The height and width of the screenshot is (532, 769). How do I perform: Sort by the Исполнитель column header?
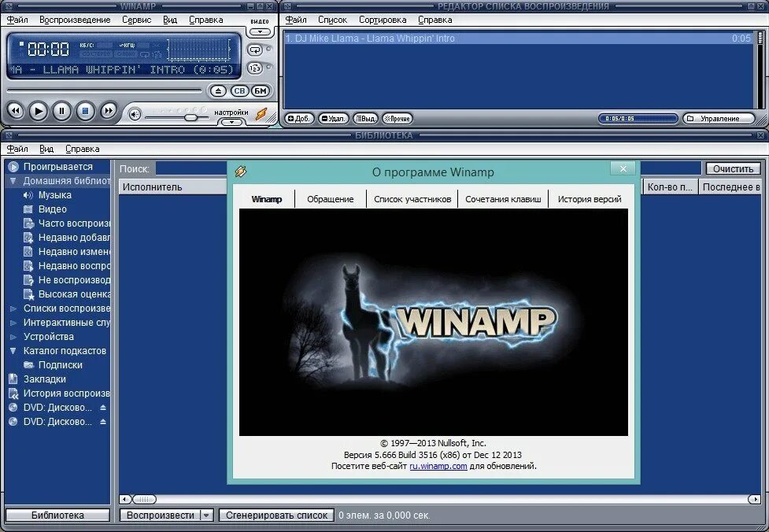pos(172,187)
